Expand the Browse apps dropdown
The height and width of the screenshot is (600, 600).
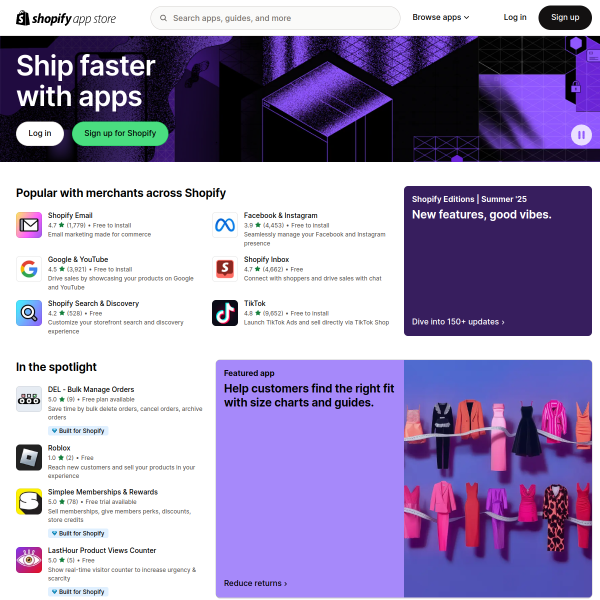tap(440, 17)
